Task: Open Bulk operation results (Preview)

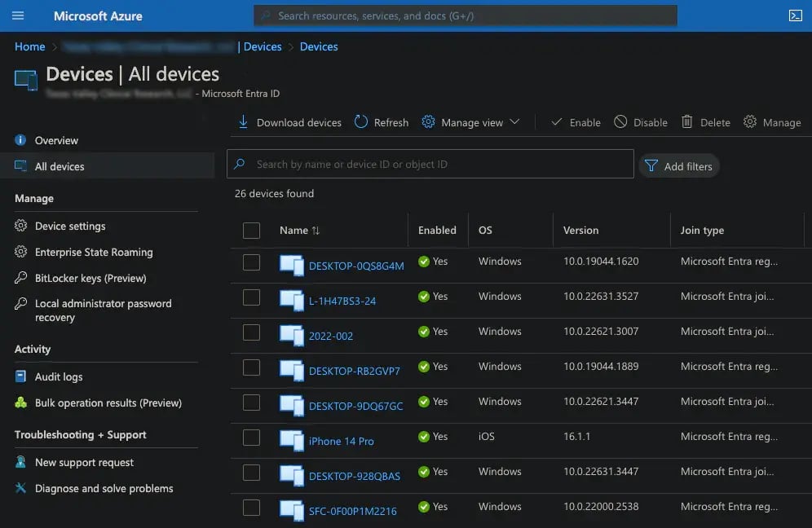Action: (x=108, y=403)
